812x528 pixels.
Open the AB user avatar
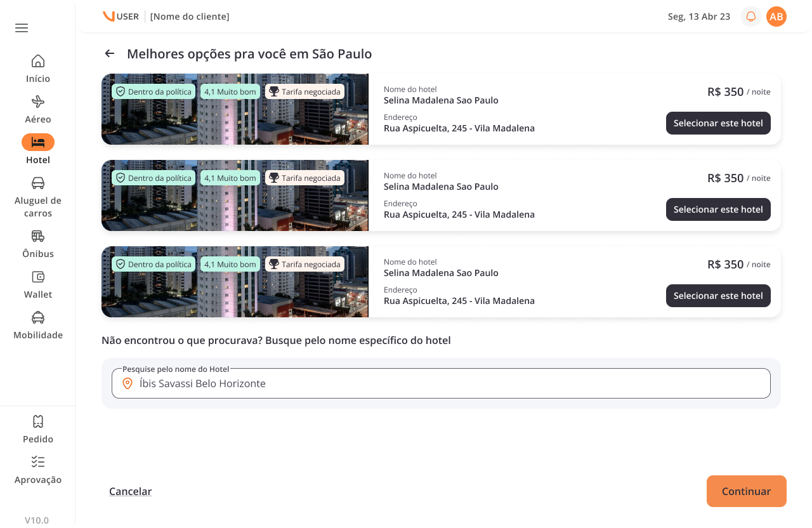click(776, 16)
